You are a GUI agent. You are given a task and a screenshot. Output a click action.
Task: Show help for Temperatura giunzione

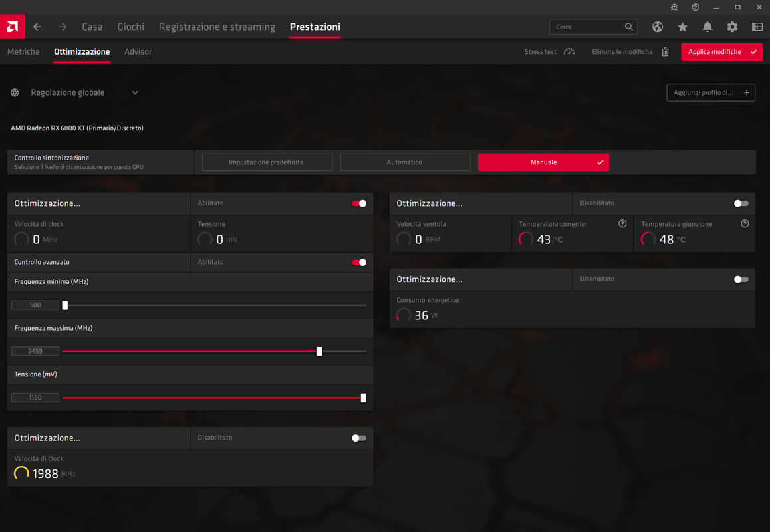click(x=745, y=224)
